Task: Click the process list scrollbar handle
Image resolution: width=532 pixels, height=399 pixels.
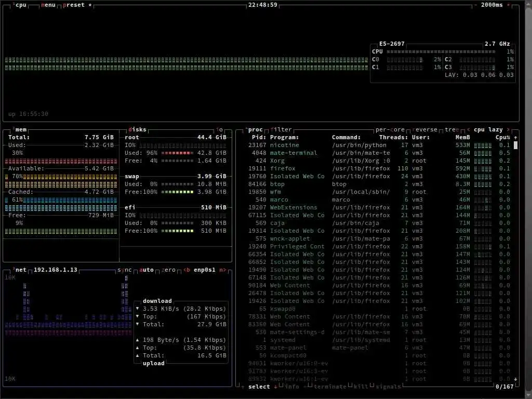Action: pyautogui.click(x=515, y=145)
